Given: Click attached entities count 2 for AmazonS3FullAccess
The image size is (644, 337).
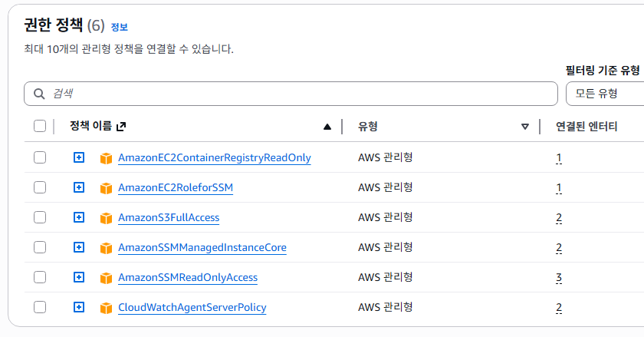Looking at the screenshot, I should pyautogui.click(x=559, y=218).
